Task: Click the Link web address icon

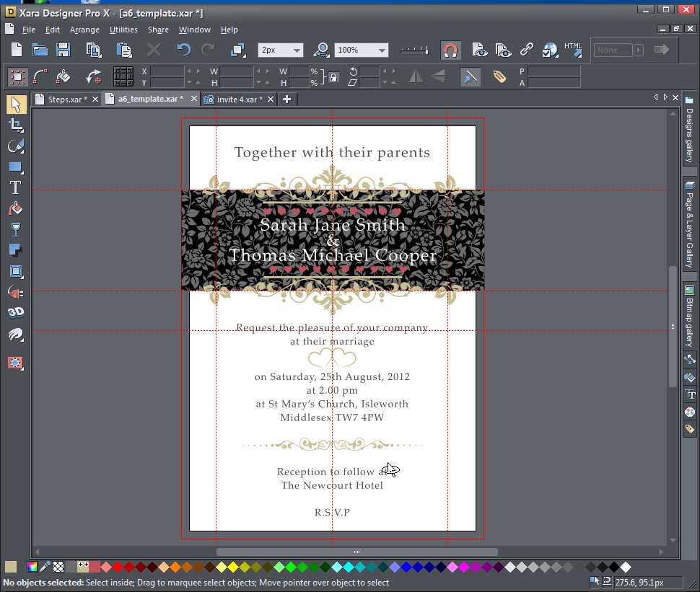Action: (x=526, y=50)
